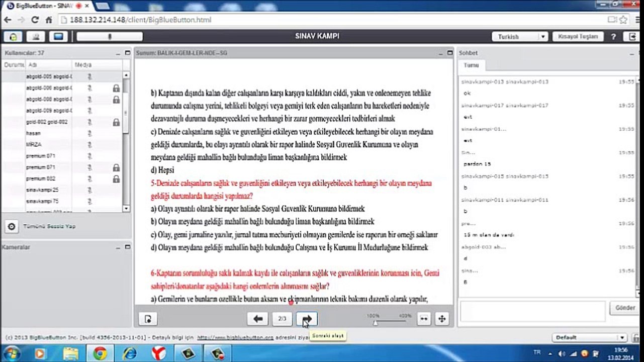This screenshot has width=644, height=362.
Task: Open help with the question mark icon
Action: [613, 37]
